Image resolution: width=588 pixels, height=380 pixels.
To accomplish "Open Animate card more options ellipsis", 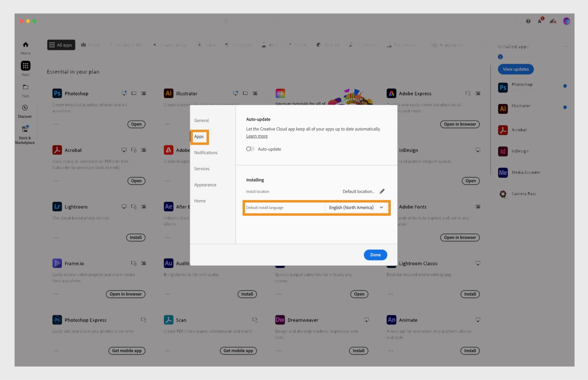I will click(390, 351).
